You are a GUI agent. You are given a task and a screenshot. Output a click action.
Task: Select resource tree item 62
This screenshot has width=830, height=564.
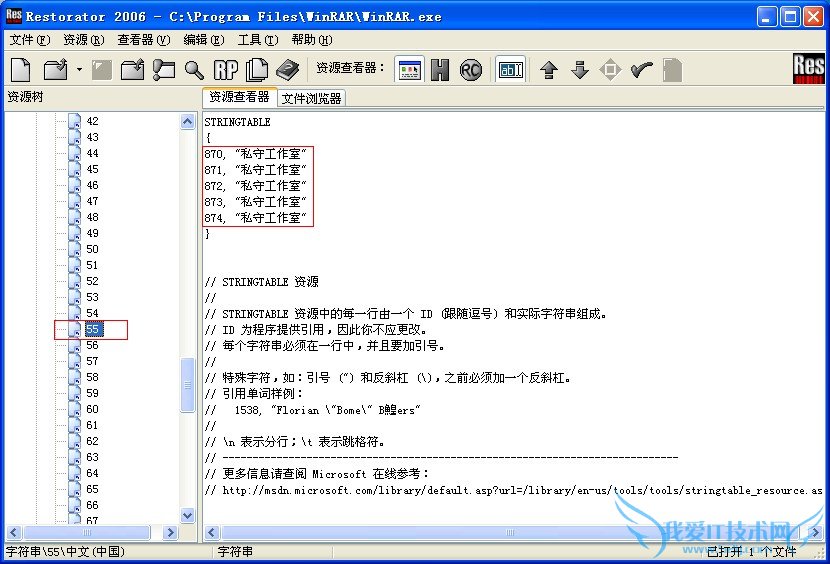coord(92,441)
